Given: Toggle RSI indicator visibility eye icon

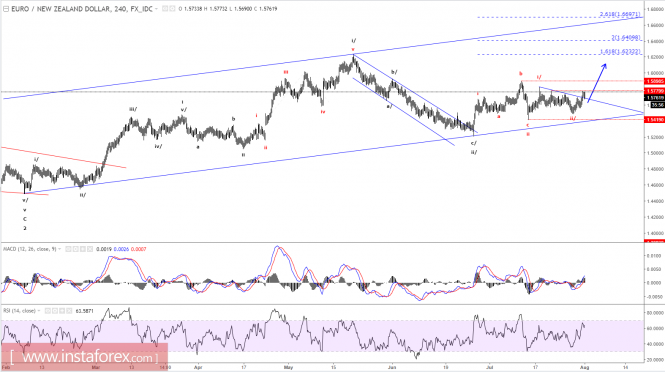Looking at the screenshot, I should coord(48,310).
